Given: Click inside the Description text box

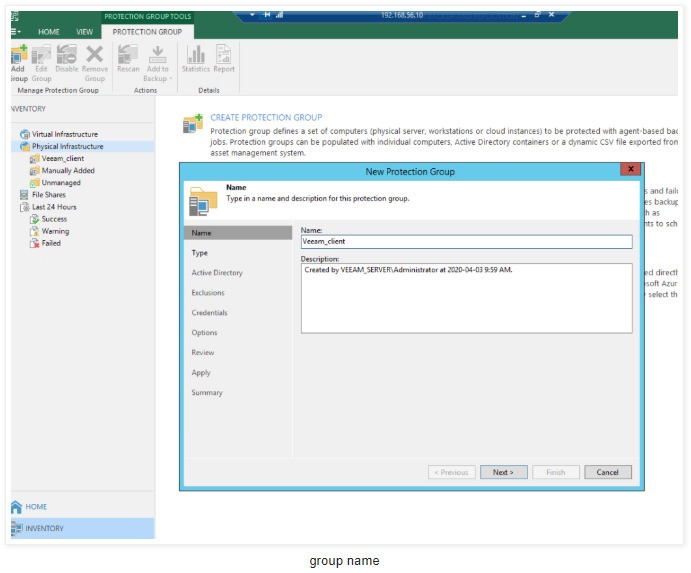Looking at the screenshot, I should 466,297.
